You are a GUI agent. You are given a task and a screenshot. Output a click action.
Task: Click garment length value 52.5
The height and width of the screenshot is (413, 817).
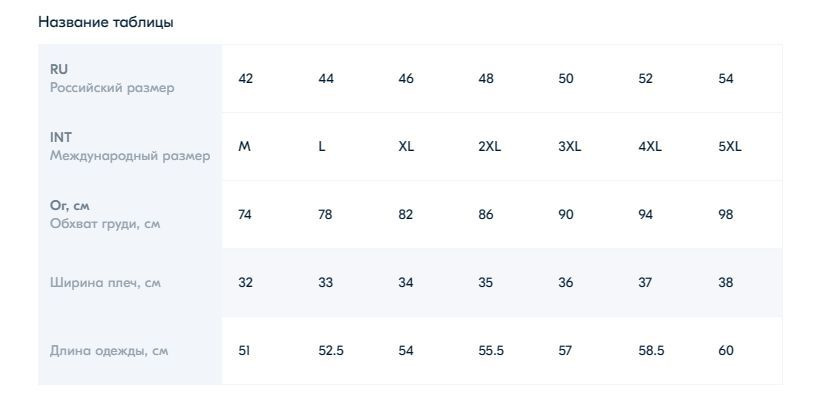pos(331,351)
